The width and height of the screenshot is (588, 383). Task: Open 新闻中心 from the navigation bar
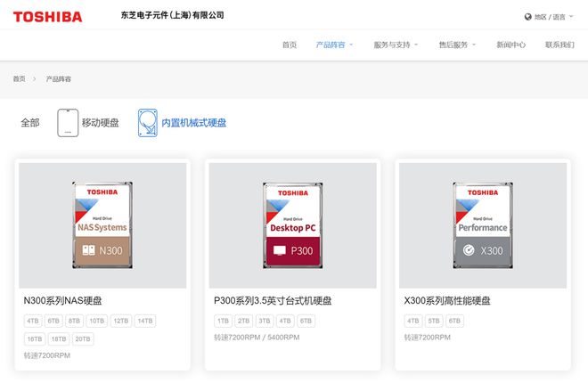pos(510,45)
